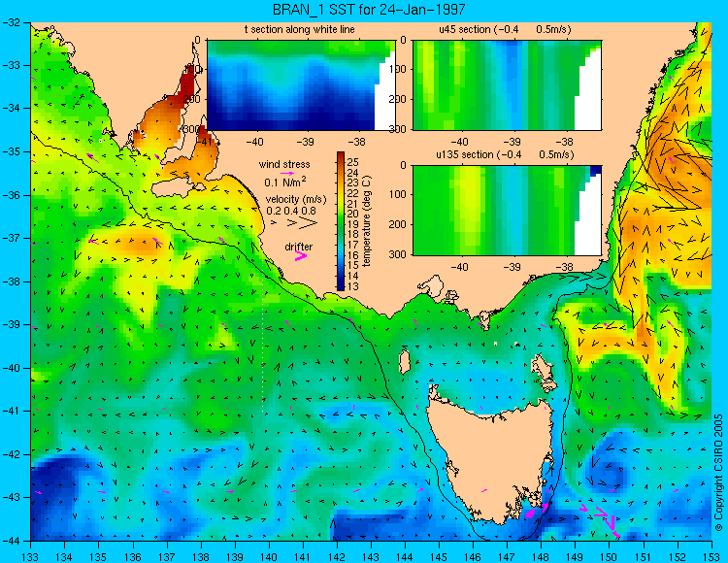Click the "temperature (deg C)" colorbar label

pyautogui.click(x=366, y=221)
